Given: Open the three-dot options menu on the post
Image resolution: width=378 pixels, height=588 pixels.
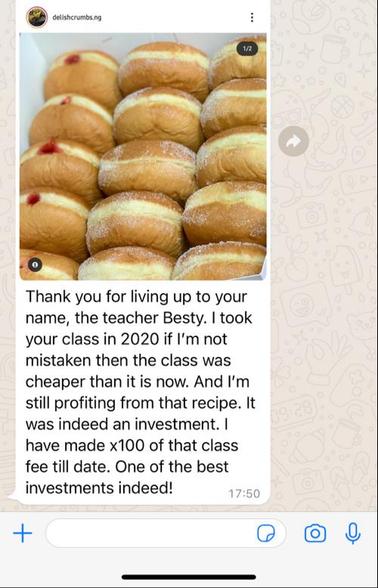Looking at the screenshot, I should (x=252, y=17).
